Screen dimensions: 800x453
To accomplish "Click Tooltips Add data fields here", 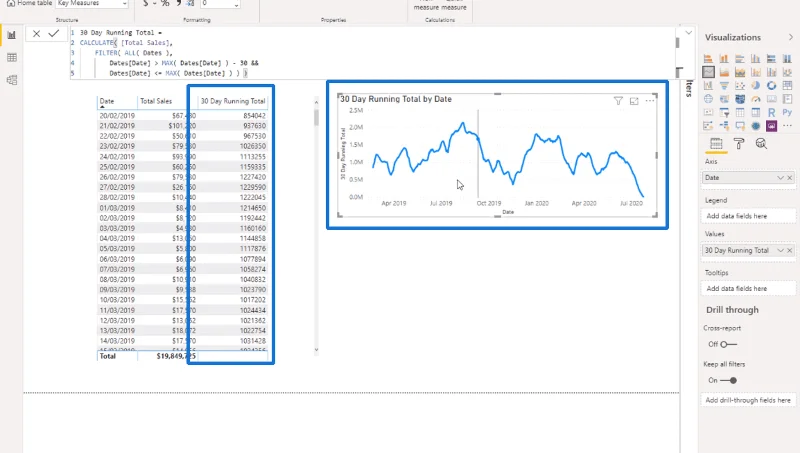I will pos(748,289).
